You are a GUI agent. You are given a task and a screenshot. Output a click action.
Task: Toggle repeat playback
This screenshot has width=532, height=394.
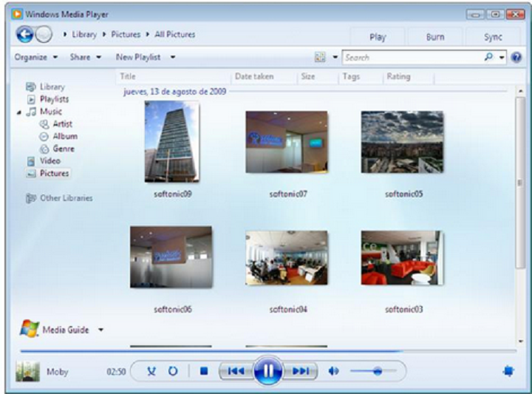coord(173,371)
